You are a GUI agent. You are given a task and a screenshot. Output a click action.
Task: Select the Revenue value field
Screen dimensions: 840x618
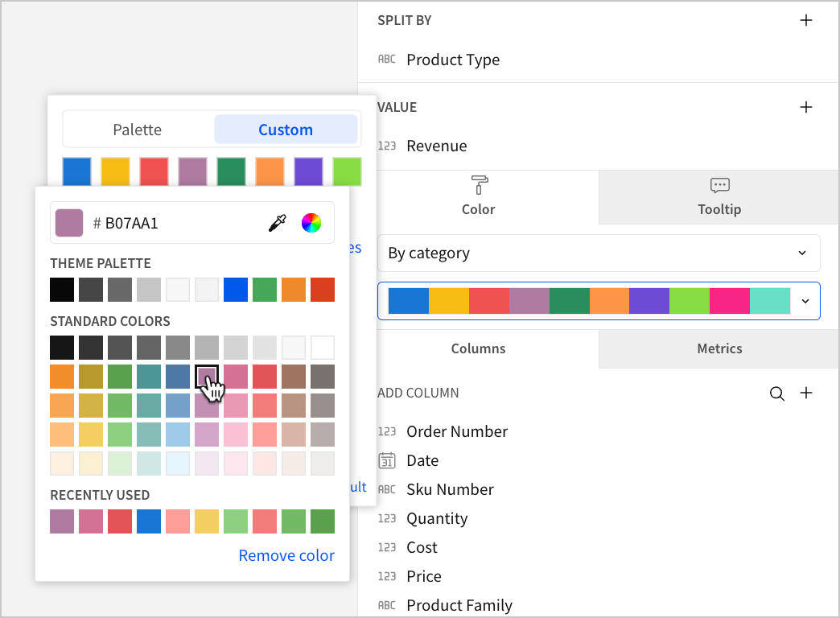pyautogui.click(x=437, y=146)
